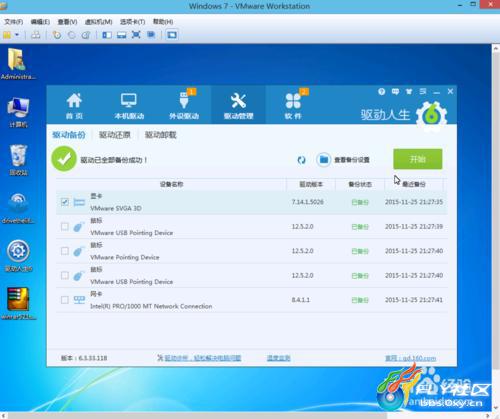500x419 pixels.
Task: Click the VM vertical scrollbar
Action: 496,228
